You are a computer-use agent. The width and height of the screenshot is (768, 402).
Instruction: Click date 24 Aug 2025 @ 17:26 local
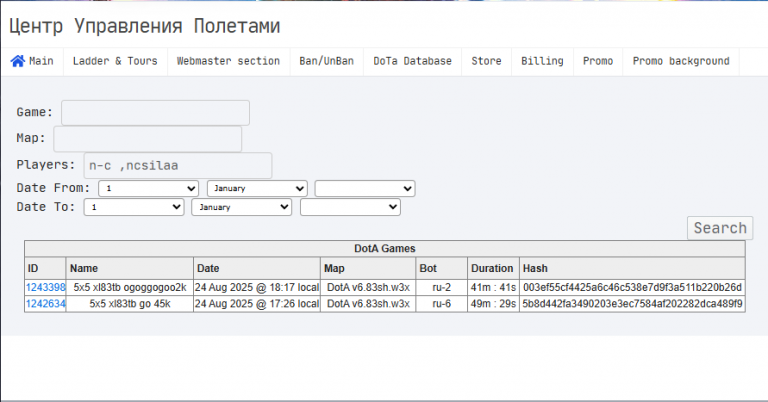(257, 304)
